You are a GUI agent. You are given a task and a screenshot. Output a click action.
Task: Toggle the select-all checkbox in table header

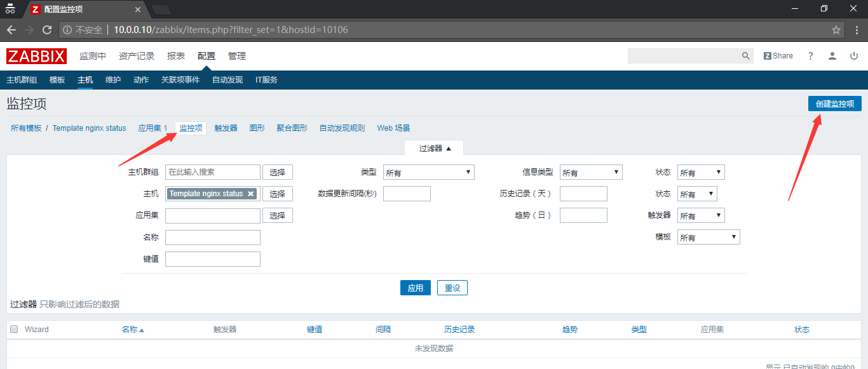point(14,329)
